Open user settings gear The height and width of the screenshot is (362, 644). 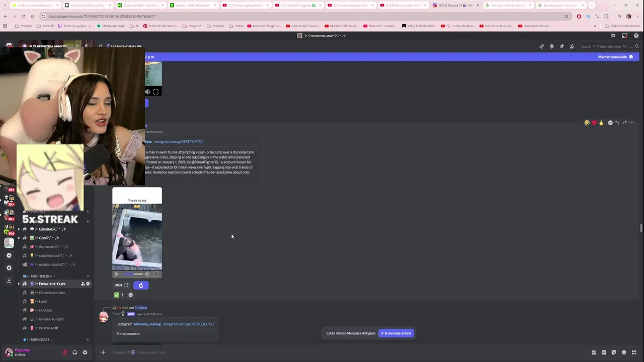click(85, 352)
